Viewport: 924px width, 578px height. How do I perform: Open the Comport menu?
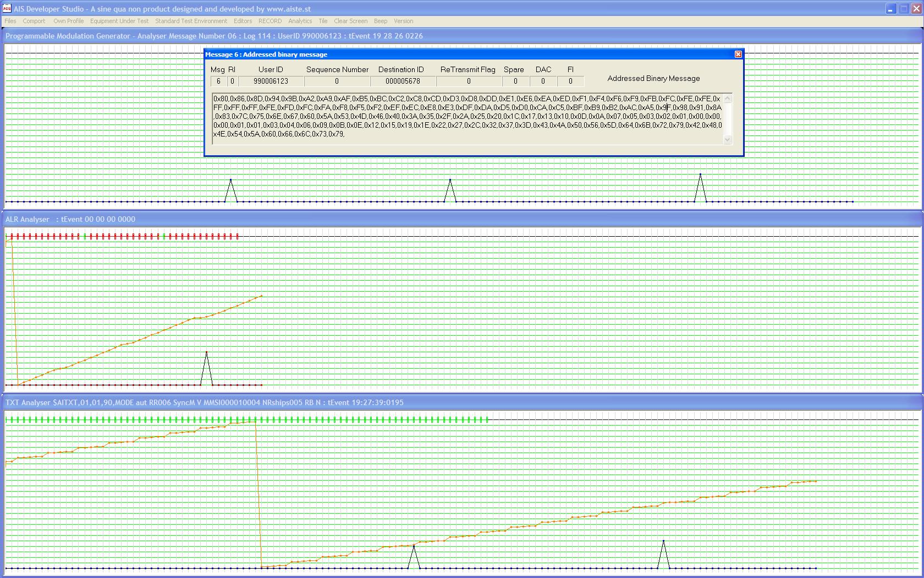pos(34,21)
